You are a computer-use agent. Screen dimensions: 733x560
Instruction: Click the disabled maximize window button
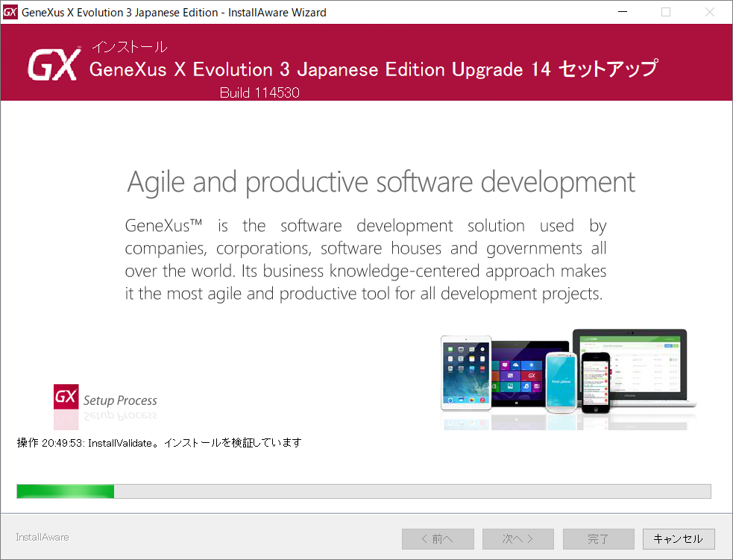pyautogui.click(x=666, y=12)
